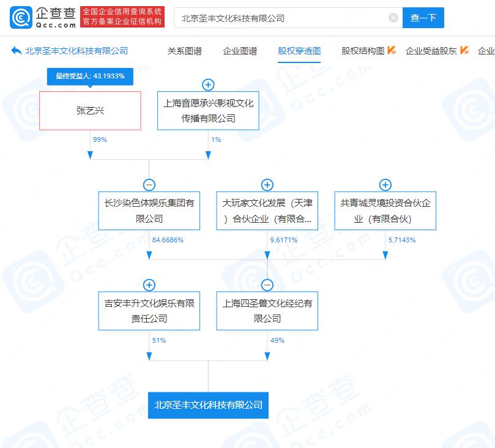Open the 股权结构图 tab
This screenshot has width=495, height=448.
(362, 51)
